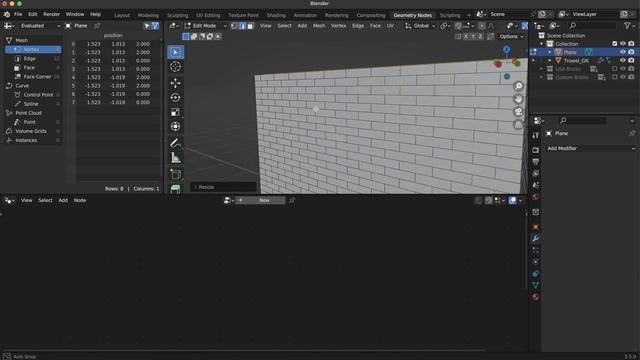This screenshot has height=360, width=640.
Task: Select the Annotate tool
Action: tap(176, 143)
